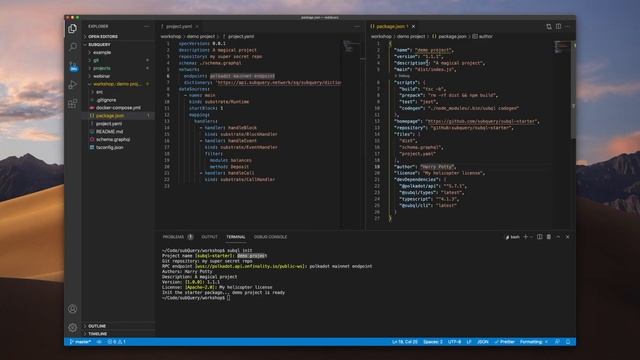
Task: Expand the git folder
Action: 96,60
